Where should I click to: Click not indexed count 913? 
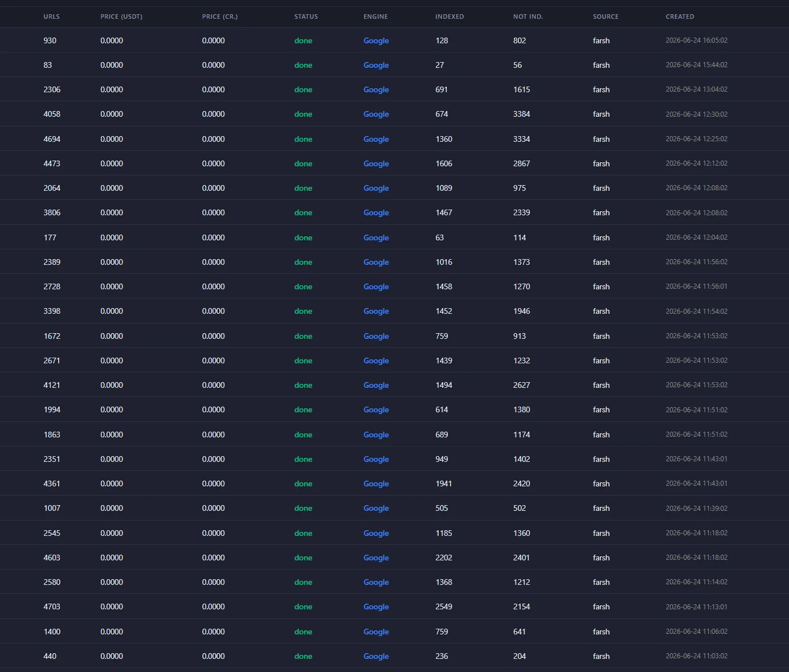tap(520, 336)
